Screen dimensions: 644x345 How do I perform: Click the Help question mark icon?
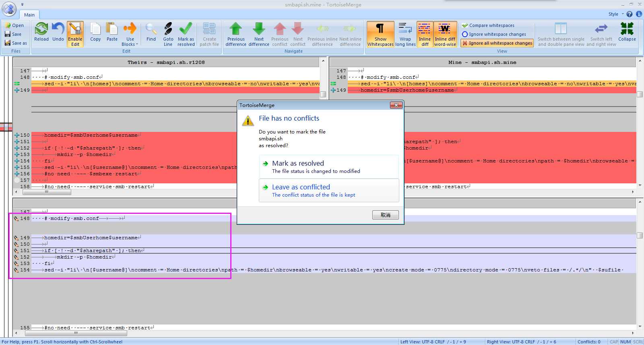[630, 14]
